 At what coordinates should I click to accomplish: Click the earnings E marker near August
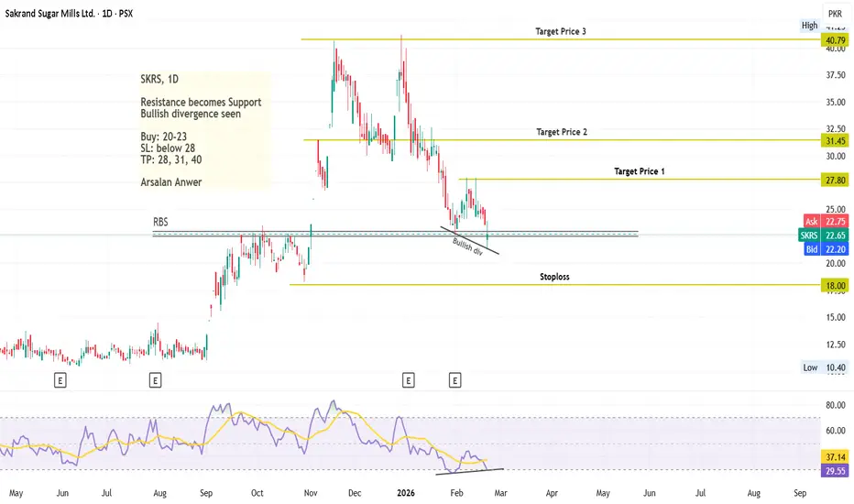coord(155,380)
